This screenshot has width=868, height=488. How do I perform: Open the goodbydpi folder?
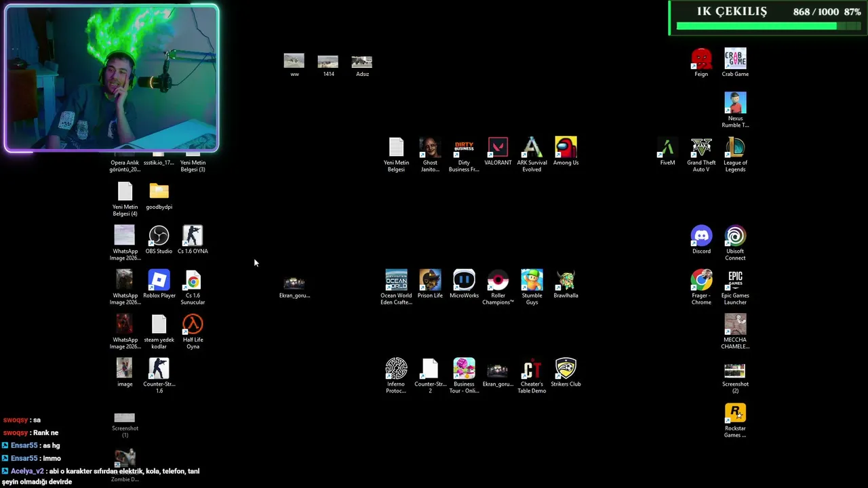159,196
